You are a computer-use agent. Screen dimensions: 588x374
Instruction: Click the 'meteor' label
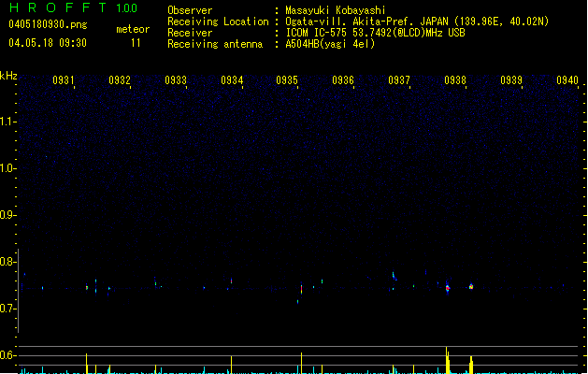tap(133, 29)
